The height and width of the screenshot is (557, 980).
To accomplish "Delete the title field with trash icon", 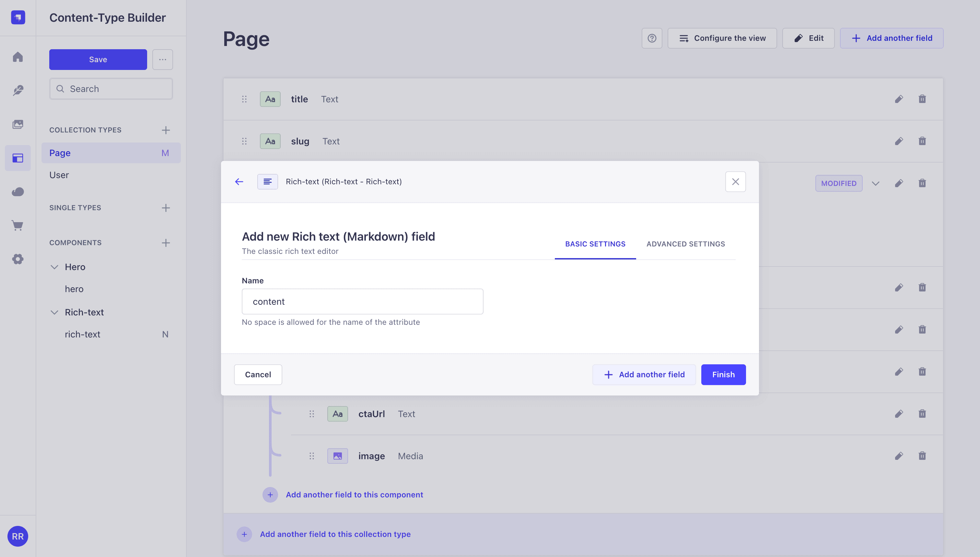I will click(x=922, y=99).
